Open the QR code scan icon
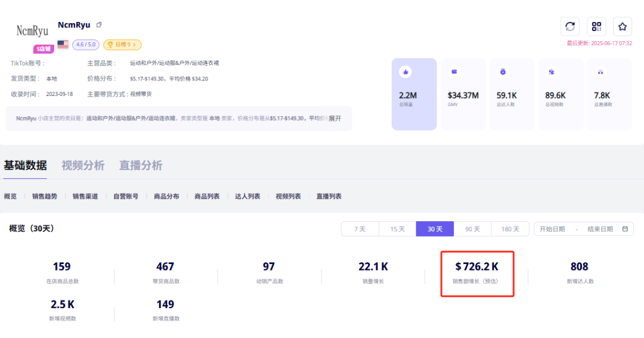The image size is (644, 338). (596, 26)
